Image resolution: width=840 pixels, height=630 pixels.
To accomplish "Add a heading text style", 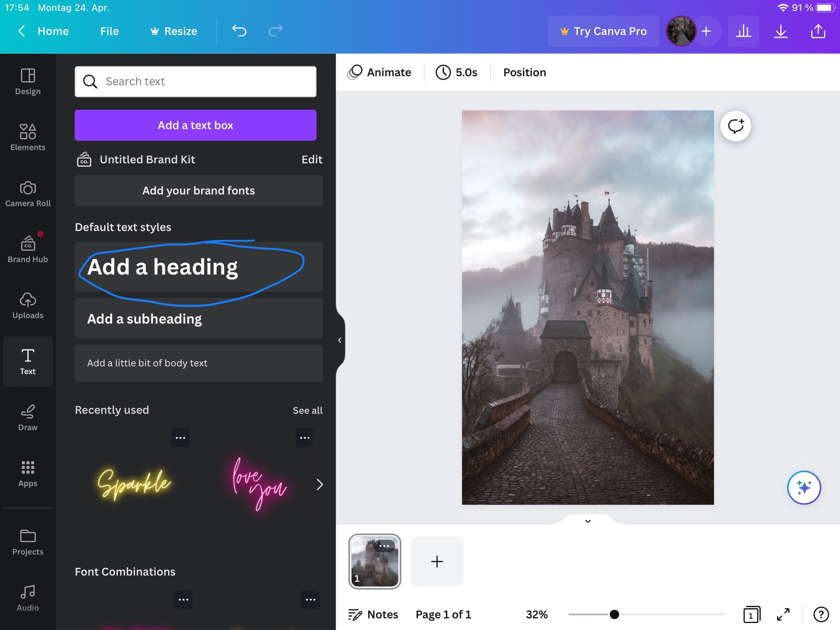I will (x=199, y=267).
